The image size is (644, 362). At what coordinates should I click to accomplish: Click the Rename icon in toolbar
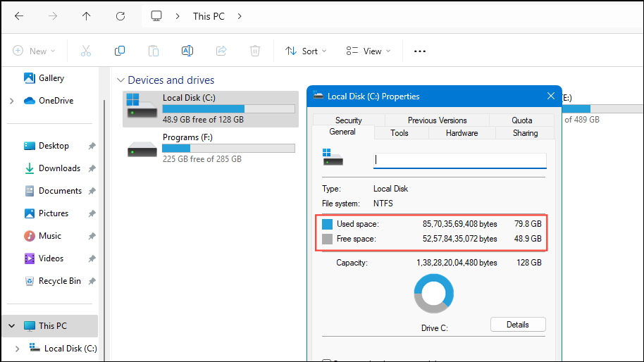click(187, 51)
